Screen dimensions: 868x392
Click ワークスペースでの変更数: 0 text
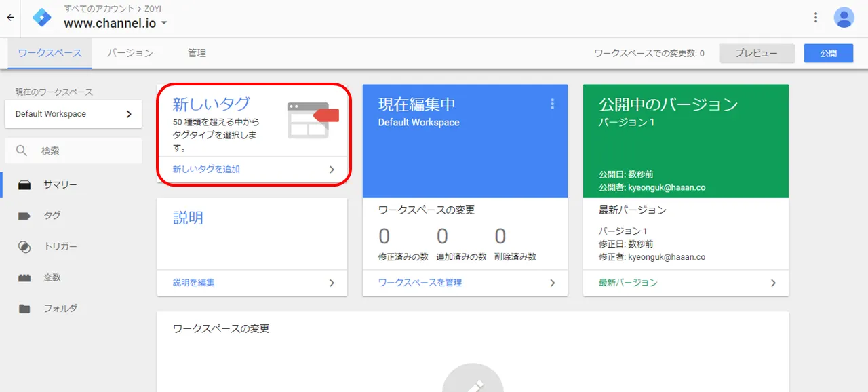pyautogui.click(x=649, y=53)
